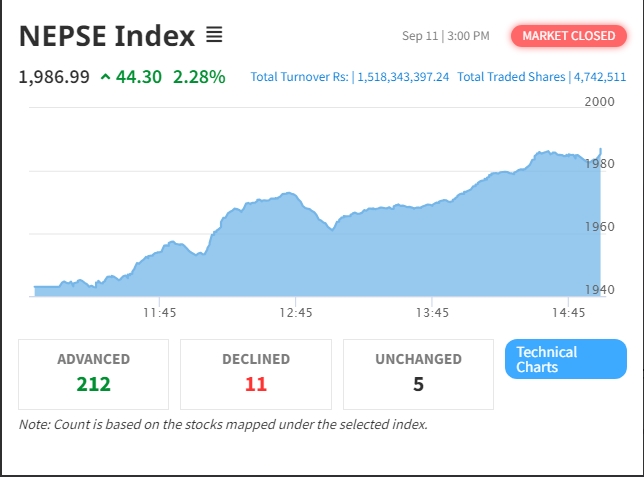This screenshot has height=477, width=644.
Task: Click the 12:45 time axis label
Action: point(296,313)
